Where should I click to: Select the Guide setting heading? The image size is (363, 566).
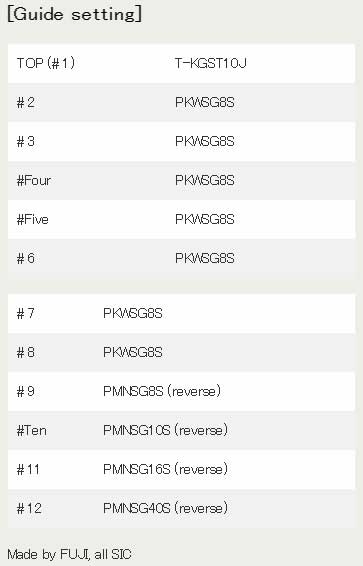coord(74,15)
